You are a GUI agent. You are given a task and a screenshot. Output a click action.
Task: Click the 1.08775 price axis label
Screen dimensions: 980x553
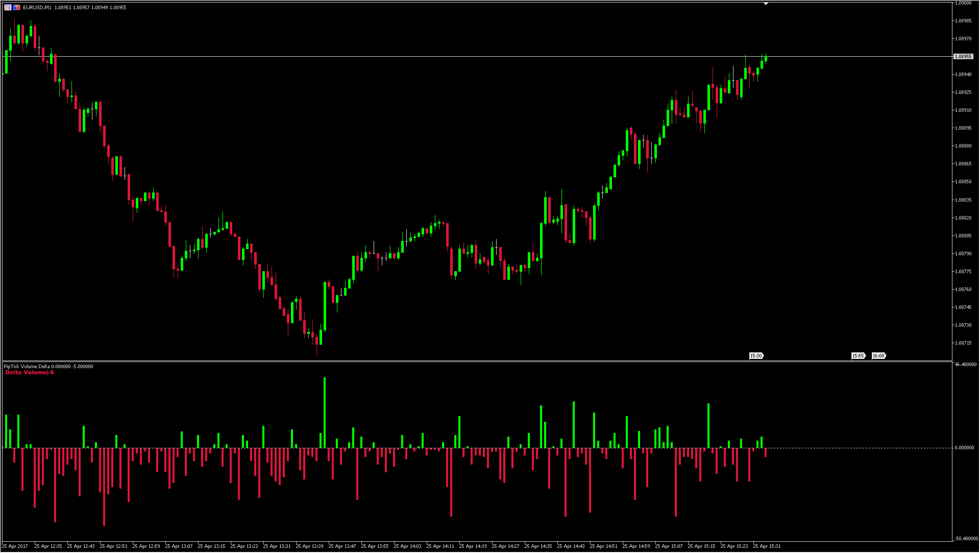click(963, 272)
